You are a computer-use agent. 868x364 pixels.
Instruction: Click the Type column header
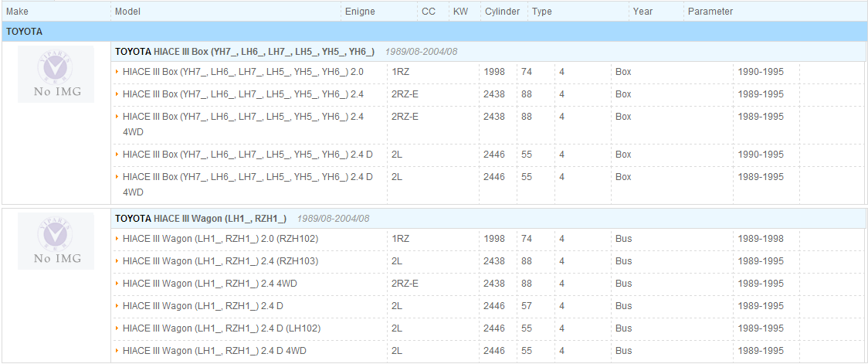[x=542, y=11]
